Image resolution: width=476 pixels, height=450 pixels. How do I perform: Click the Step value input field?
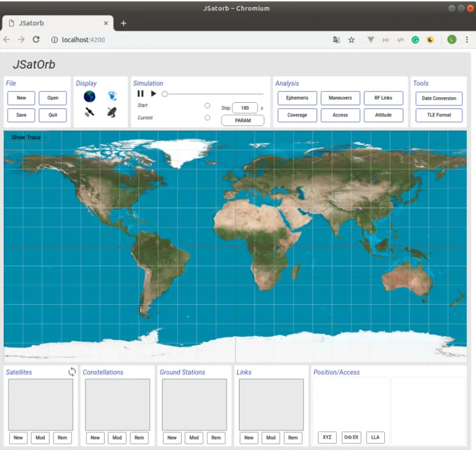pyautogui.click(x=245, y=108)
